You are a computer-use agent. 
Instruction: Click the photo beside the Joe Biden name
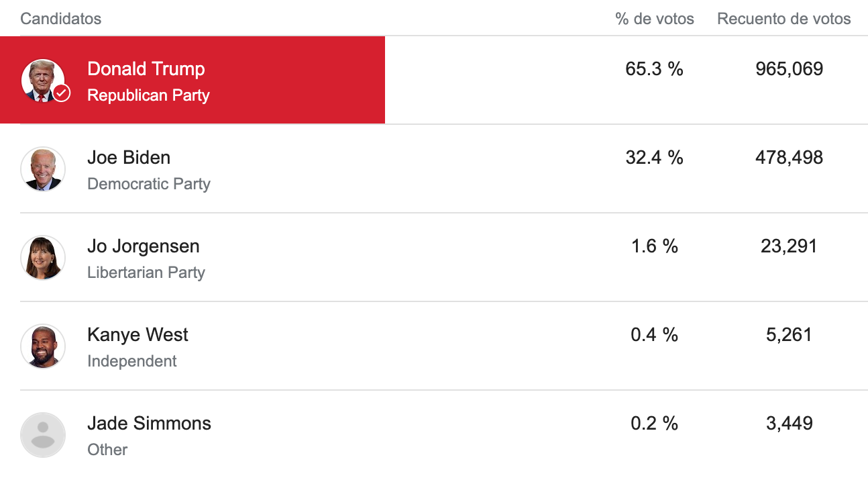[x=43, y=168]
